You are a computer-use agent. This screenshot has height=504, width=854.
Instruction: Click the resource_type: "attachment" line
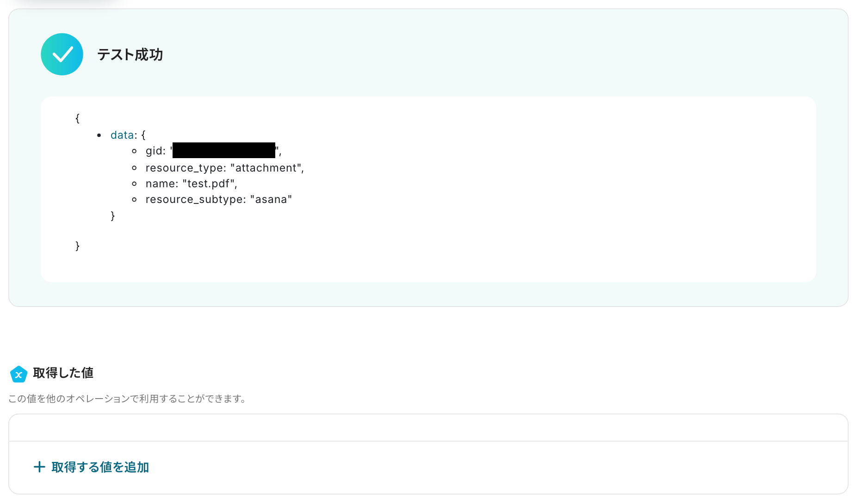click(224, 168)
